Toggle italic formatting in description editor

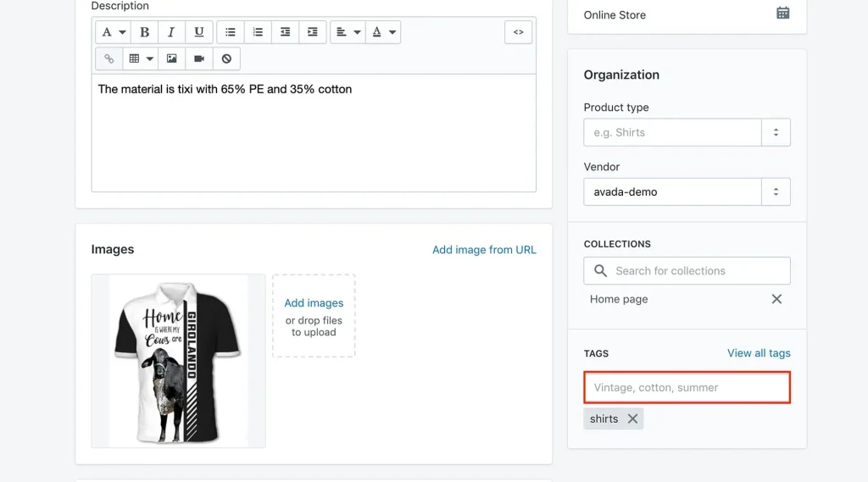(x=171, y=32)
